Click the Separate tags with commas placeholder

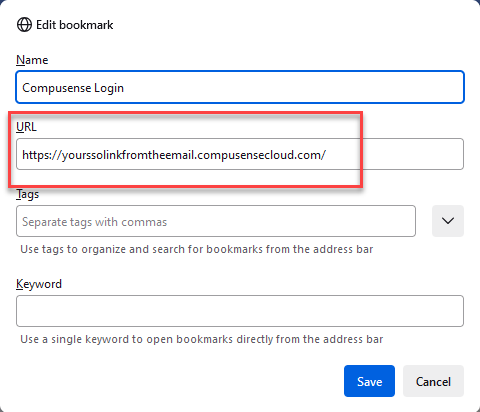pos(94,222)
